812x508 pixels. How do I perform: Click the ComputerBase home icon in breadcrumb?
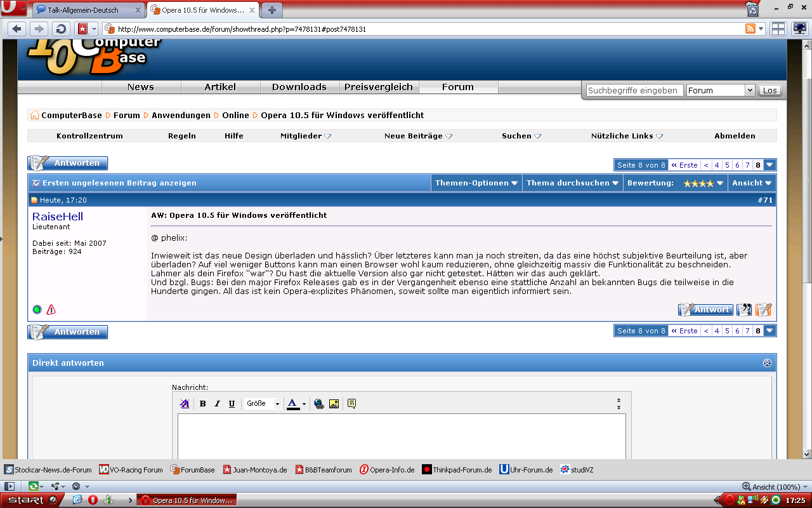click(34, 116)
